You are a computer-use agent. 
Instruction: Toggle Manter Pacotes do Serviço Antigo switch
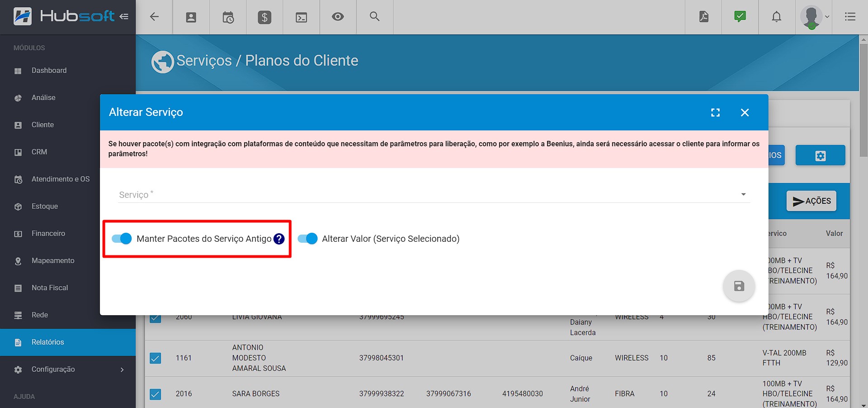(122, 239)
